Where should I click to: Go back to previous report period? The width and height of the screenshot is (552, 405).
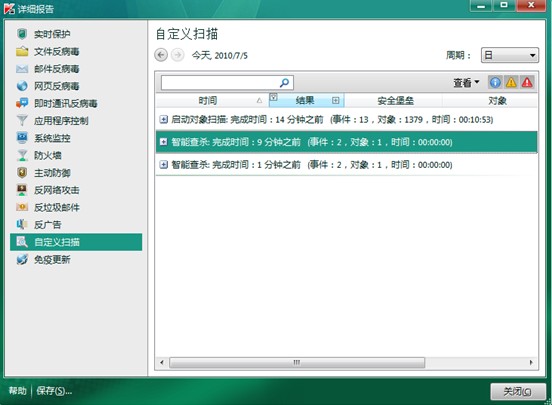coord(161,55)
